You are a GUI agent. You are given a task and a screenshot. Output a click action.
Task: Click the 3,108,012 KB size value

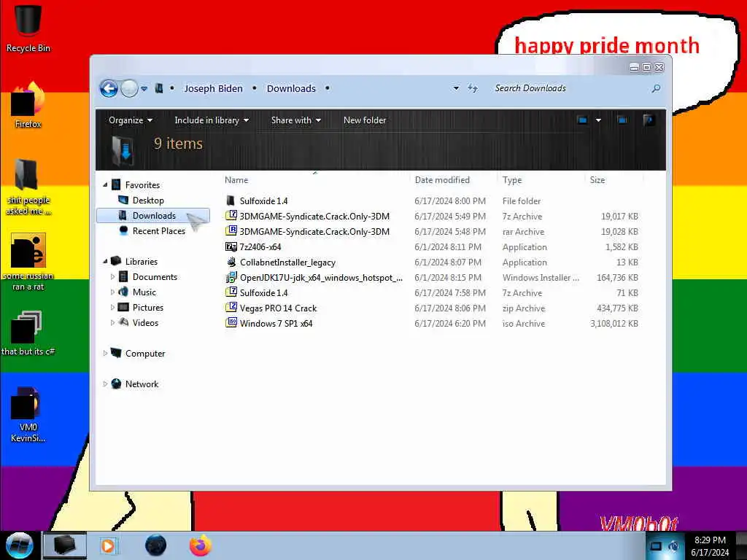[x=614, y=323]
